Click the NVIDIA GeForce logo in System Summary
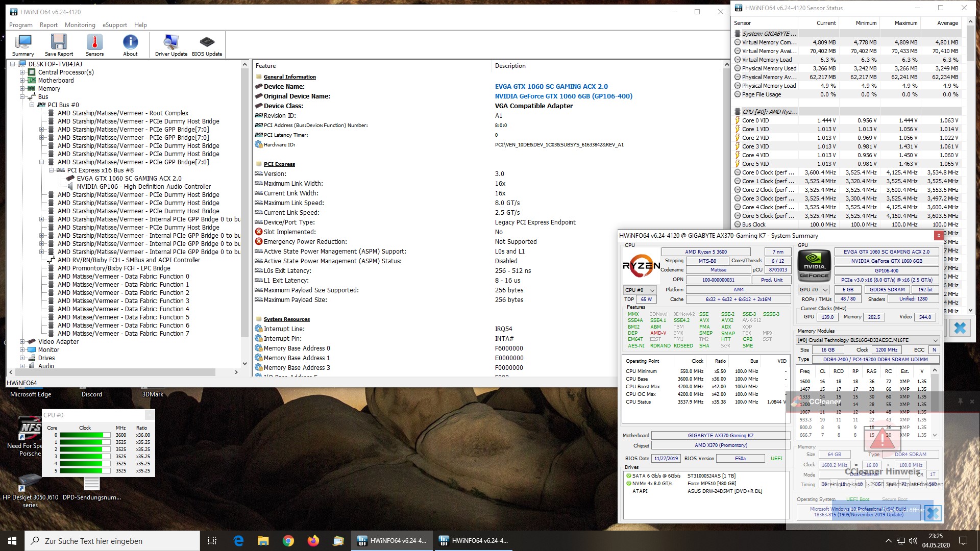 (814, 265)
